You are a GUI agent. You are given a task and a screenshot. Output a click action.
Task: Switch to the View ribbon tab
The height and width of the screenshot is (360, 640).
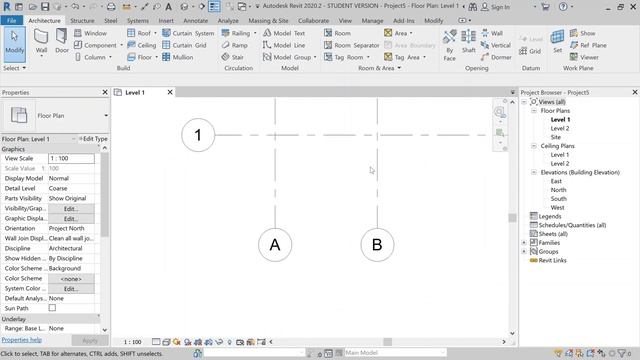coord(345,20)
